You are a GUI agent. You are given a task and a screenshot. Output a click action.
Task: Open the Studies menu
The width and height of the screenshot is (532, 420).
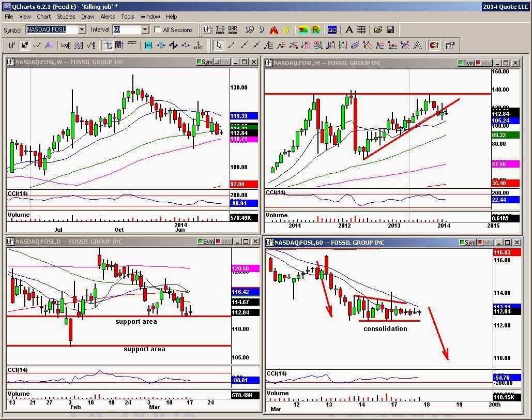coord(66,17)
